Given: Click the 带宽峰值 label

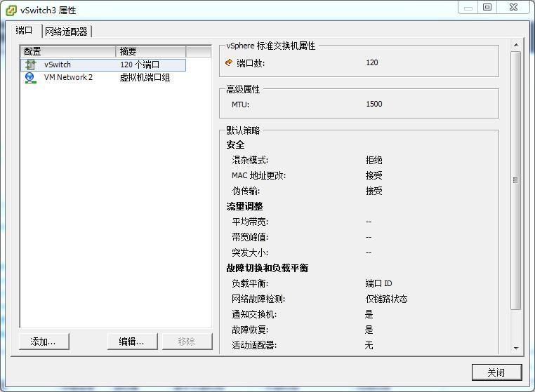Looking at the screenshot, I should (250, 237).
